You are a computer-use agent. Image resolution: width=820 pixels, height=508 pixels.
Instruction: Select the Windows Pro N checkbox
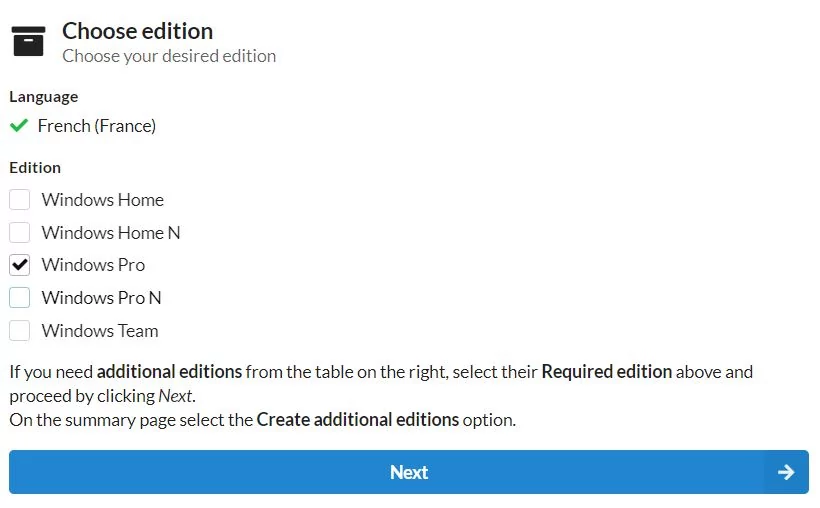tap(19, 298)
